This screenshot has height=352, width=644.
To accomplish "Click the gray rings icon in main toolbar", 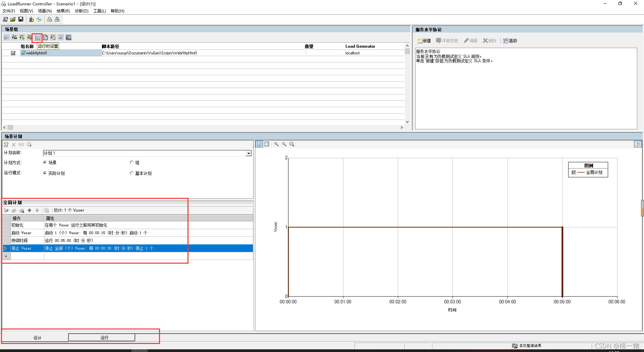I will click(x=57, y=19).
